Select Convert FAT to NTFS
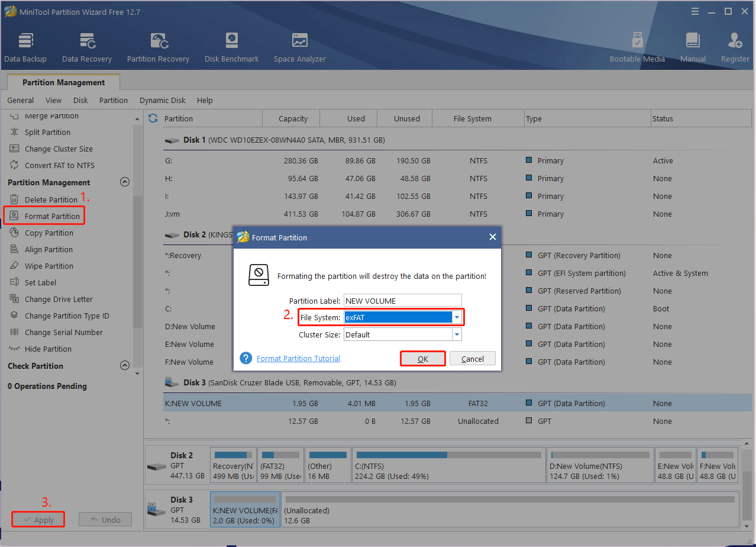The width and height of the screenshot is (756, 547). click(59, 165)
